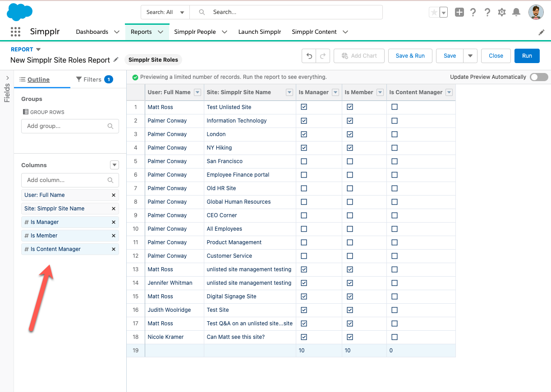
Task: Uncheck Is Member for Digital Signage Site
Action: click(350, 296)
